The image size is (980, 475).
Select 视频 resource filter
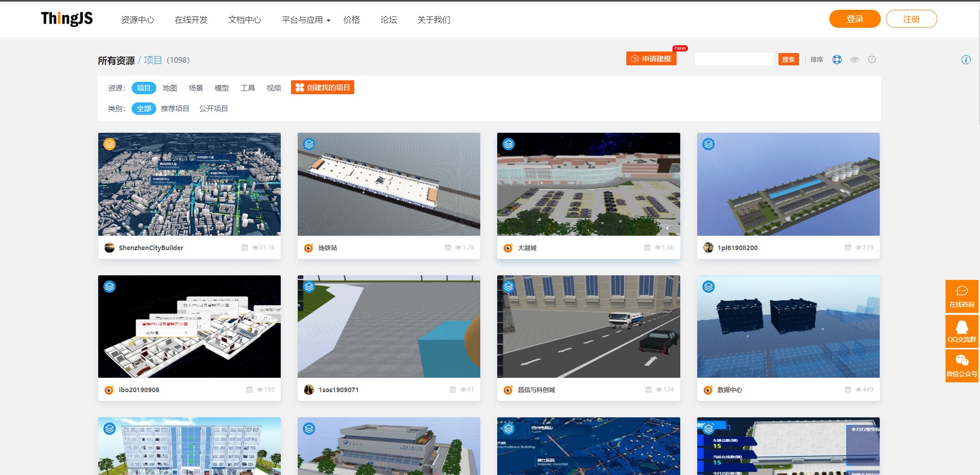tap(274, 88)
